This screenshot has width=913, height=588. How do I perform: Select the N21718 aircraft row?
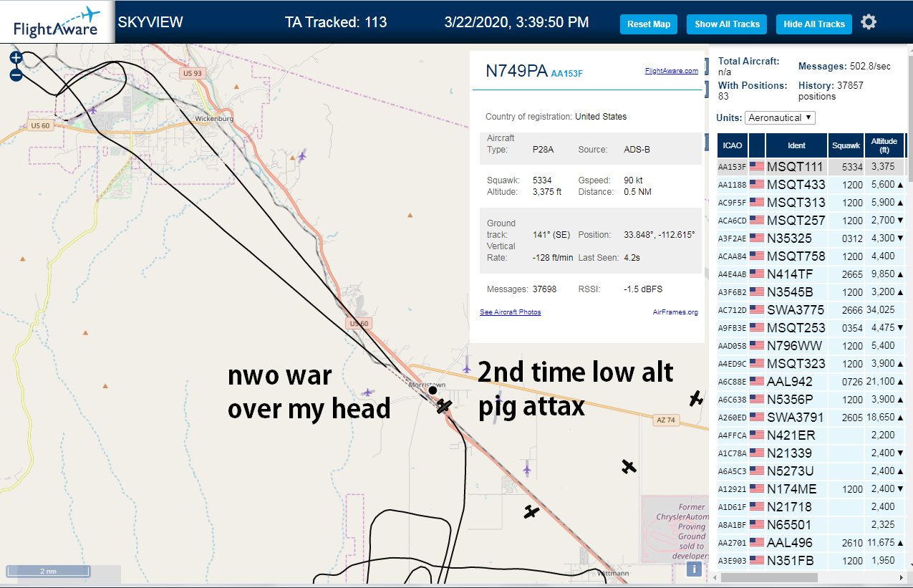pos(811,507)
